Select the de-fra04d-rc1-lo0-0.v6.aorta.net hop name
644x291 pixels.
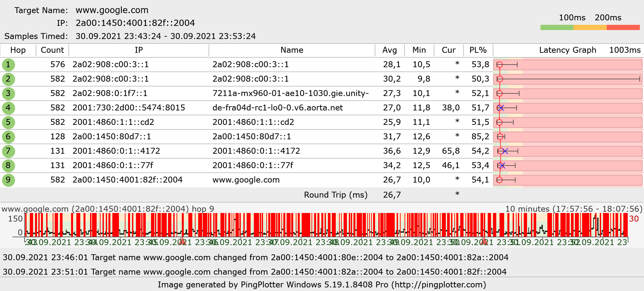277,108
